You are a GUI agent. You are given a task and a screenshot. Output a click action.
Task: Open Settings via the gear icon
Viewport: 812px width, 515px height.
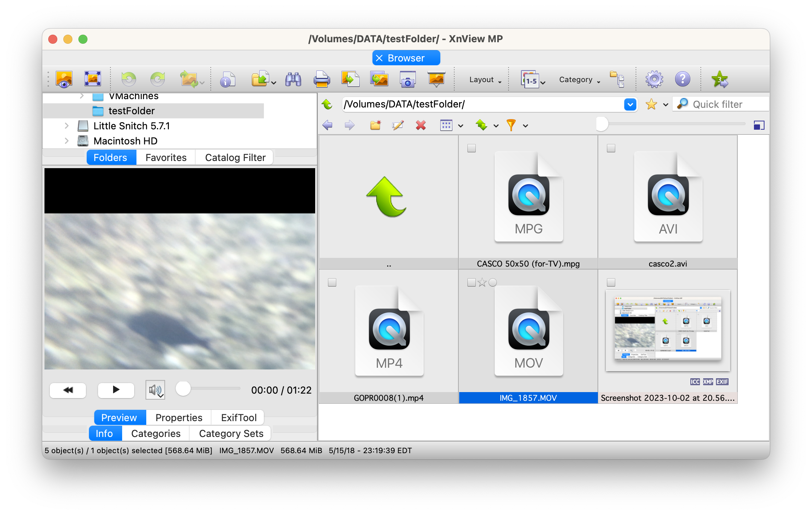[654, 80]
